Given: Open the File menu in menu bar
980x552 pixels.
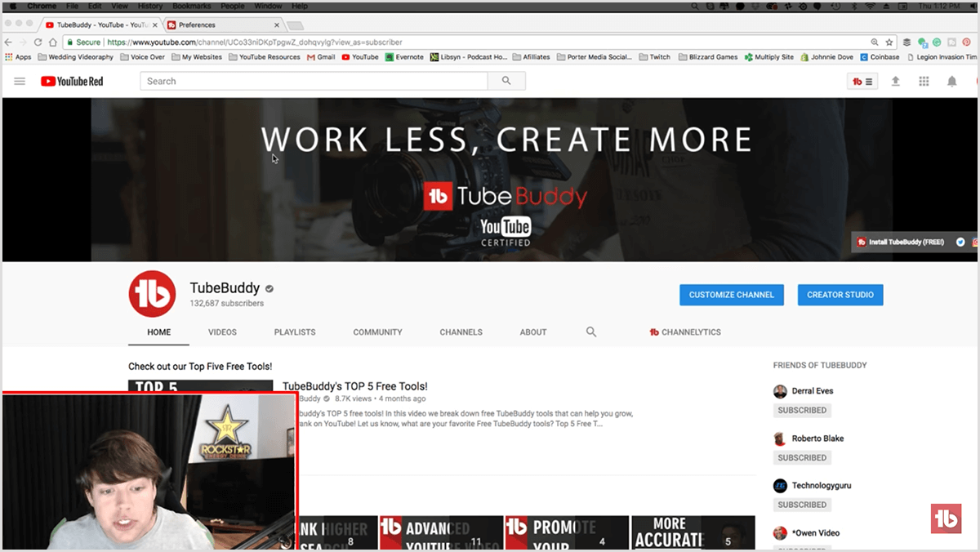Looking at the screenshot, I should pos(72,6).
